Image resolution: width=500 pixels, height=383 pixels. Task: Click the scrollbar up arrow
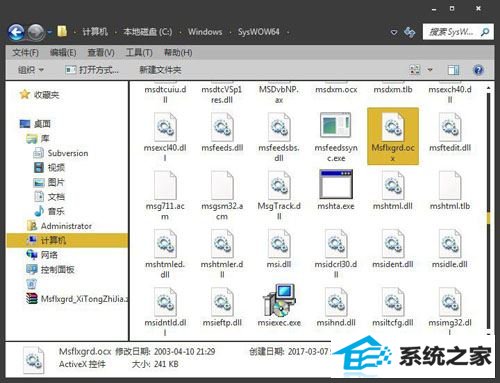488,88
